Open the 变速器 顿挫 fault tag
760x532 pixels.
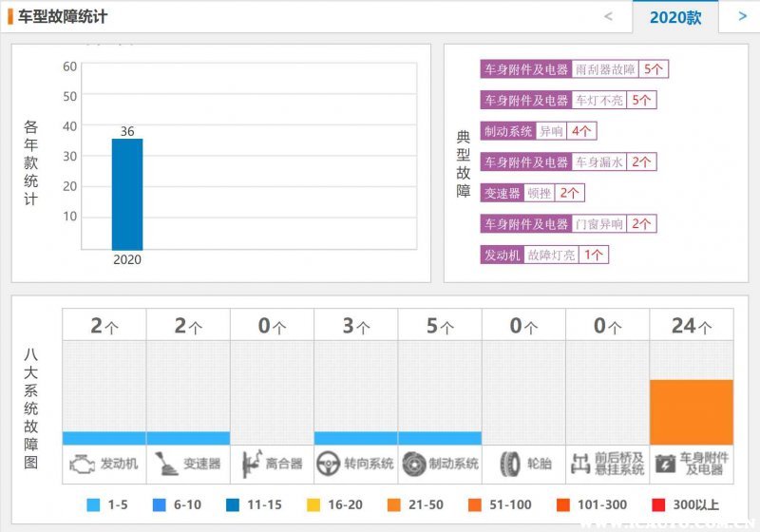pyautogui.click(x=539, y=193)
